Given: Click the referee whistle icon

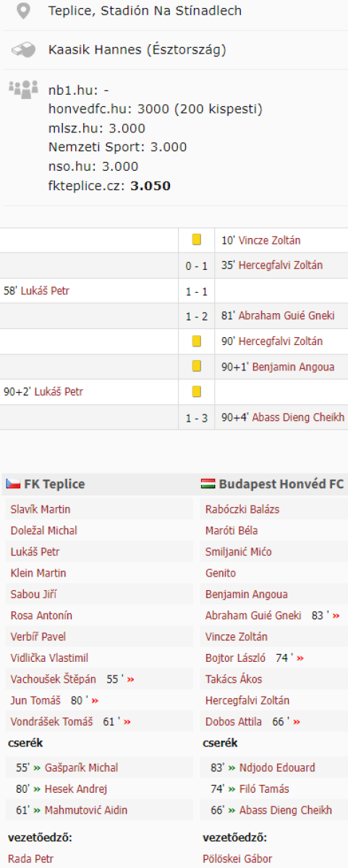Looking at the screenshot, I should [24, 50].
